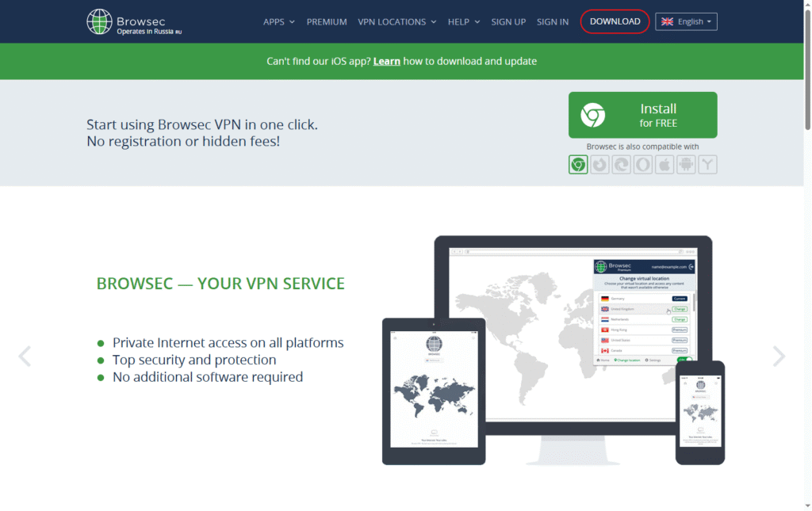This screenshot has width=812, height=511.
Task: Click the Browsec globe logo
Action: 99,21
